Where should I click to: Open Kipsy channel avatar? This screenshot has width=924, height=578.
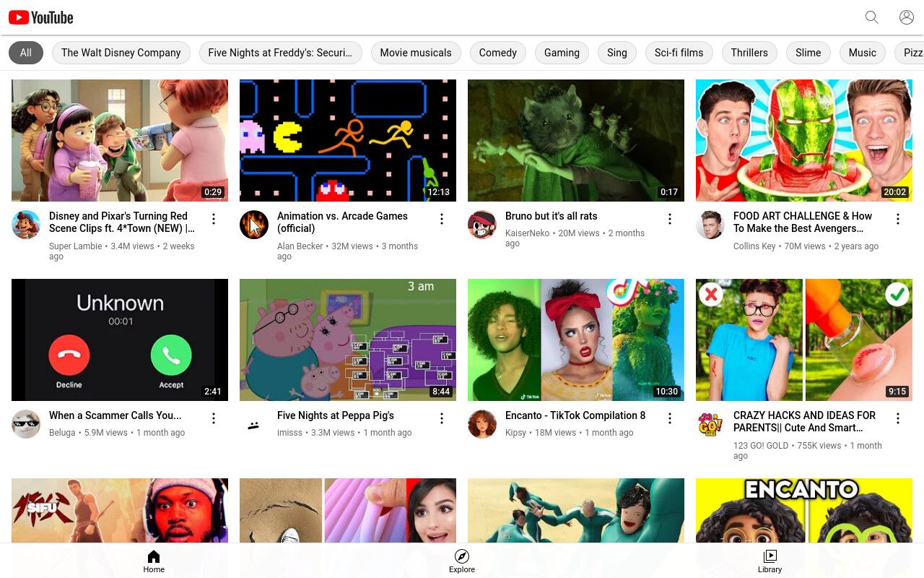tap(482, 424)
